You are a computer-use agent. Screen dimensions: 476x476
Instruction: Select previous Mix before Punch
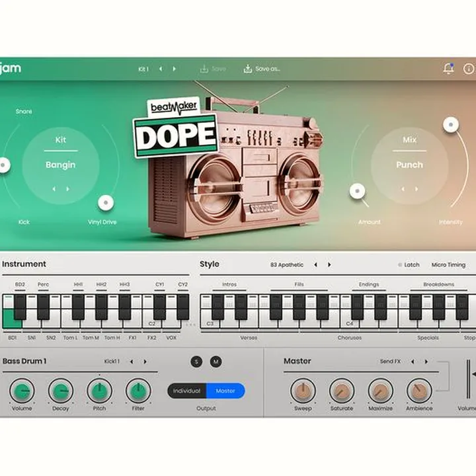click(x=403, y=189)
